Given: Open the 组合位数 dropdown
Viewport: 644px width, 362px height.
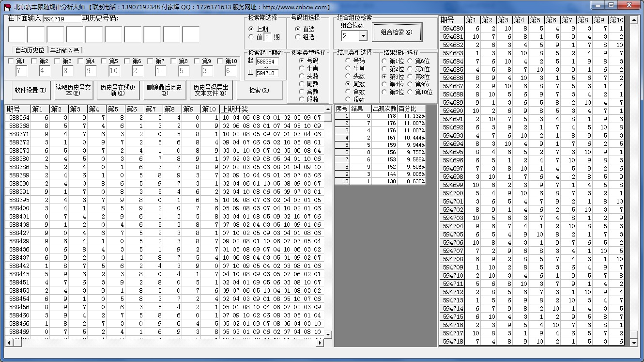Looking at the screenshot, I should tap(362, 36).
